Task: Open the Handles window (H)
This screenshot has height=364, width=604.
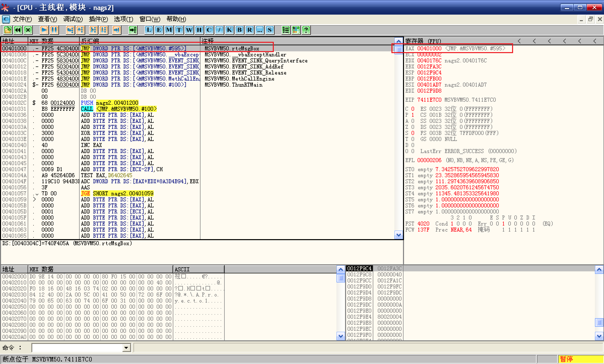Action: 199,30
